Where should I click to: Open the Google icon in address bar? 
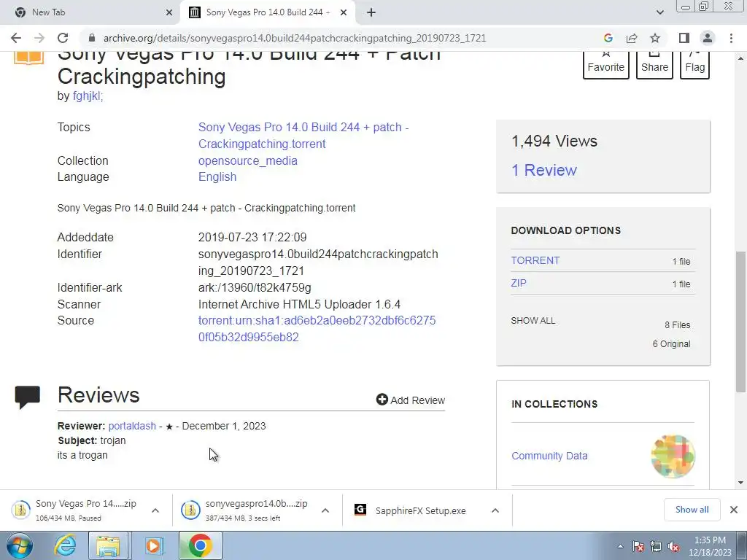pos(608,38)
